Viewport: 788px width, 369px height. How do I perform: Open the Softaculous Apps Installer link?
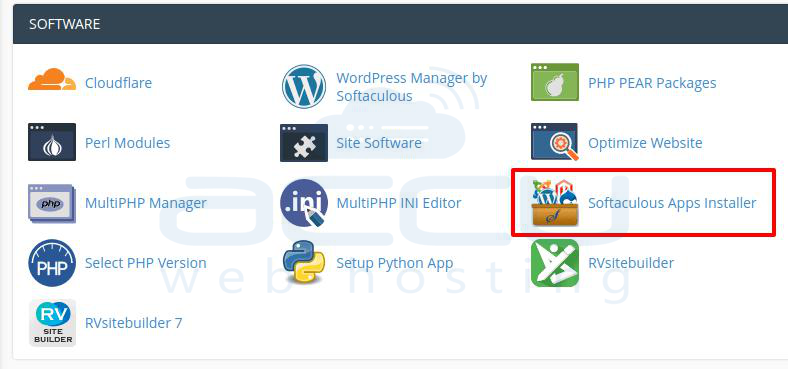[672, 203]
